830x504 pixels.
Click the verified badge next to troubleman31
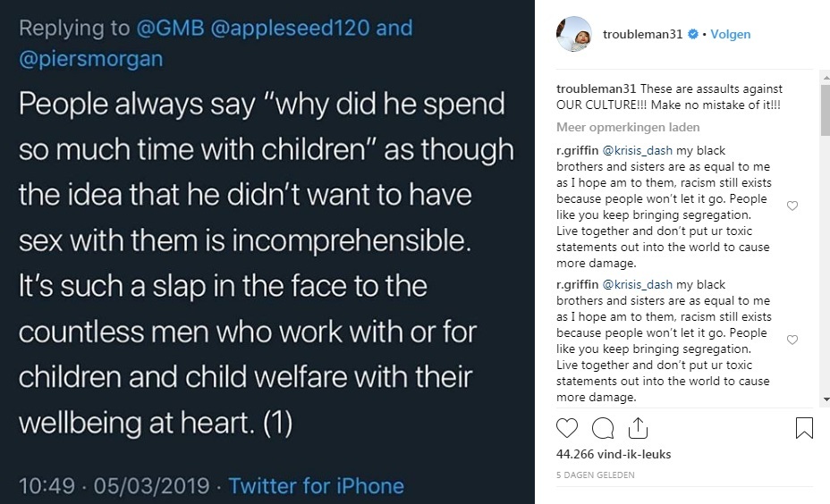[x=692, y=35]
